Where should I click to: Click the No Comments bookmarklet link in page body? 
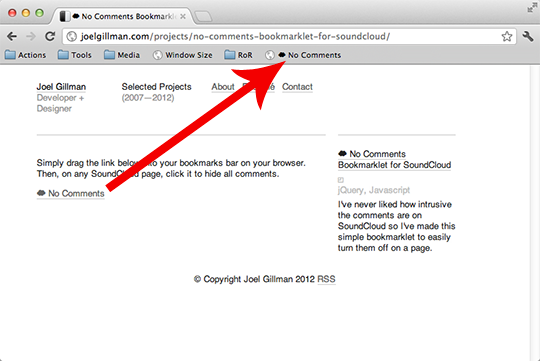[x=71, y=194]
